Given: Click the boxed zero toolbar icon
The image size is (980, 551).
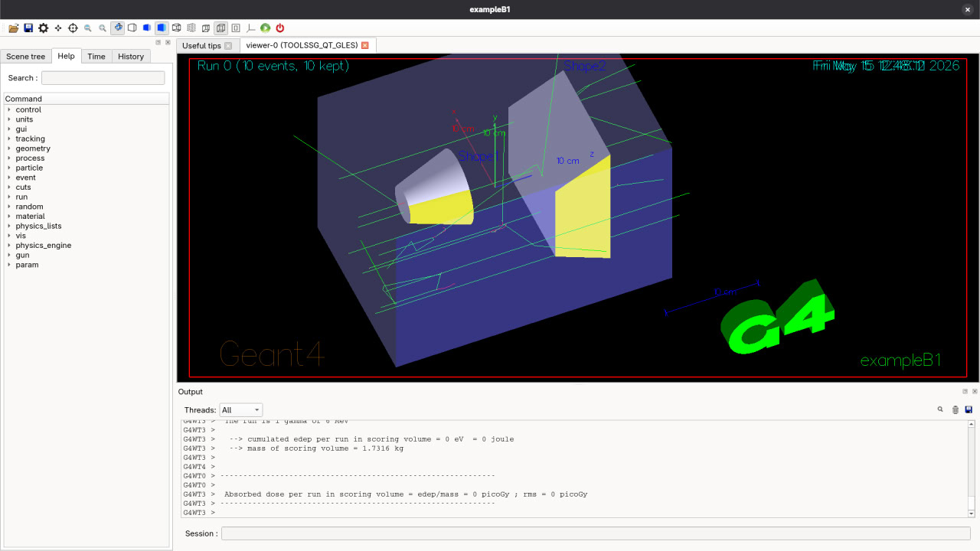Looking at the screenshot, I should click(x=236, y=28).
